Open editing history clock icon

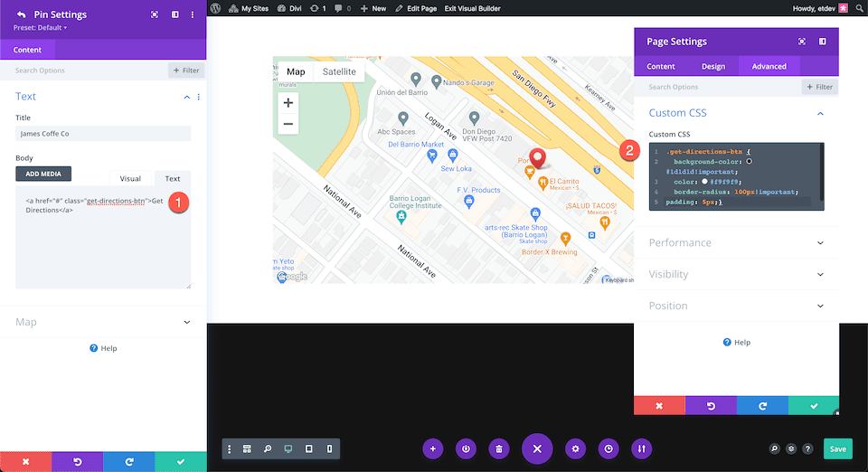point(609,448)
